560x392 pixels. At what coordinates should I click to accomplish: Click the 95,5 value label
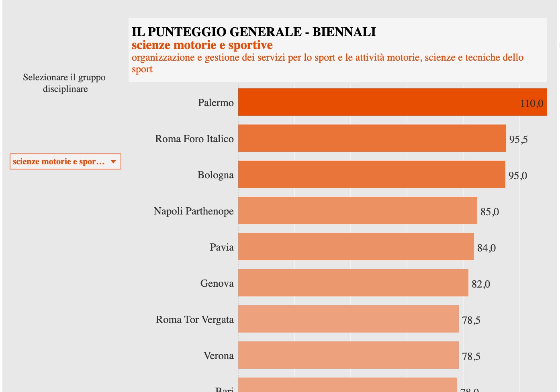pyautogui.click(x=518, y=140)
